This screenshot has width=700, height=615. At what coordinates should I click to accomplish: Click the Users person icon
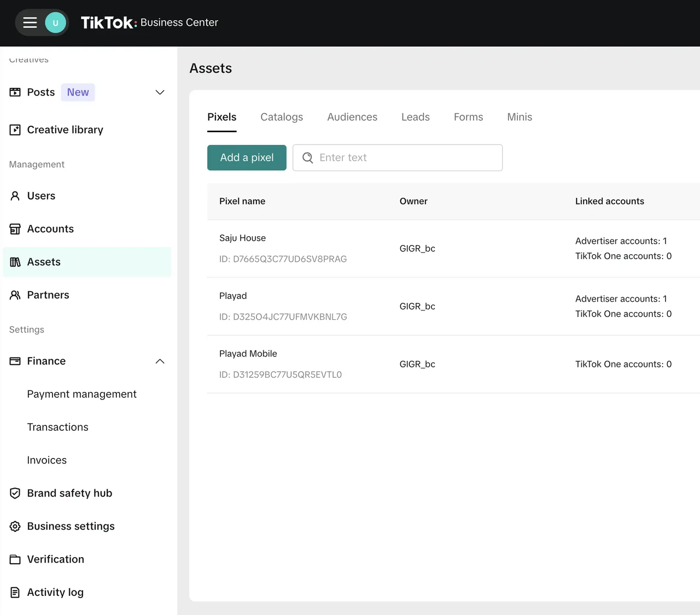pyautogui.click(x=15, y=196)
